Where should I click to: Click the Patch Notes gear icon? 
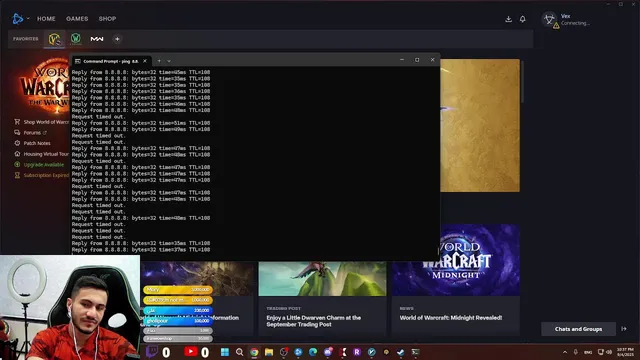coord(17,143)
